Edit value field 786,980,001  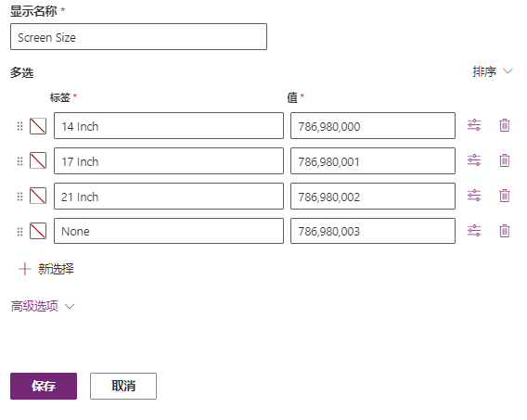tap(373, 160)
